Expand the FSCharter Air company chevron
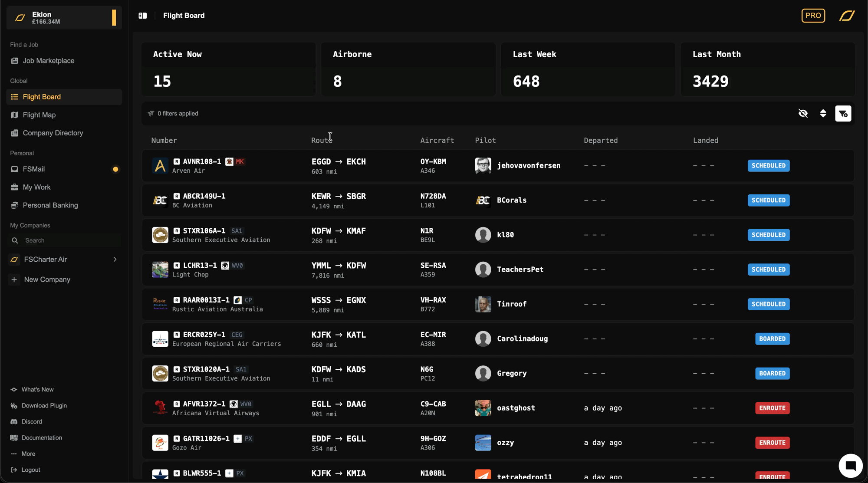868x483 pixels. click(x=115, y=260)
